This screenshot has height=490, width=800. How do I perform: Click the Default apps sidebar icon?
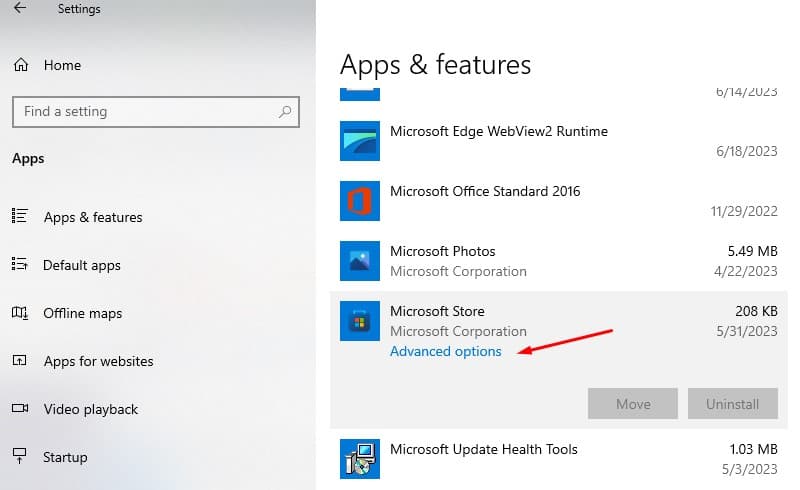tap(20, 264)
